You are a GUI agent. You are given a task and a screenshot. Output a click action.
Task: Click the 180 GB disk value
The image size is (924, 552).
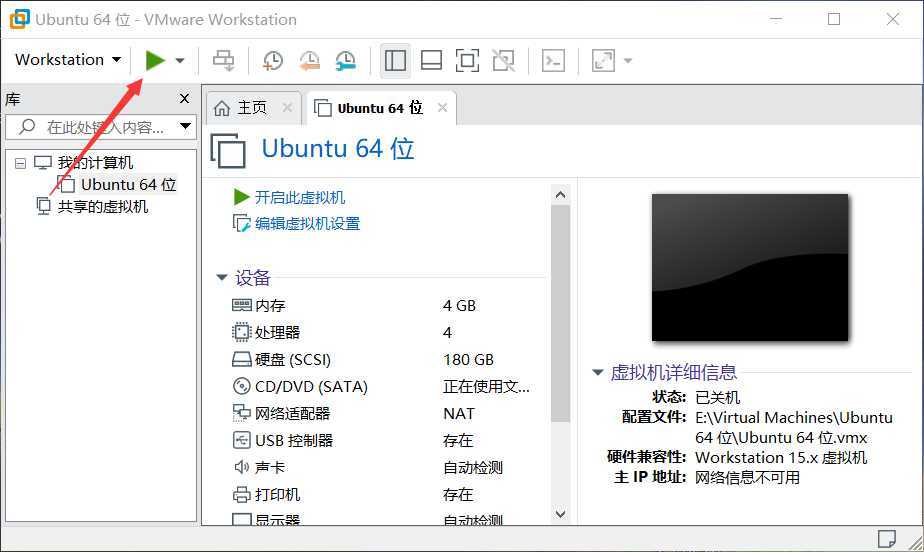pos(468,359)
